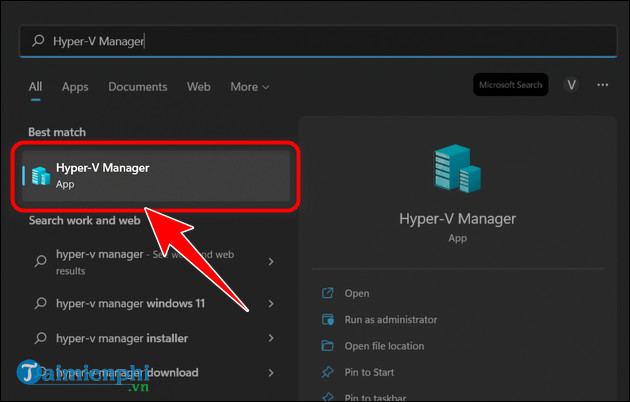Click the Open action icon

click(327, 293)
